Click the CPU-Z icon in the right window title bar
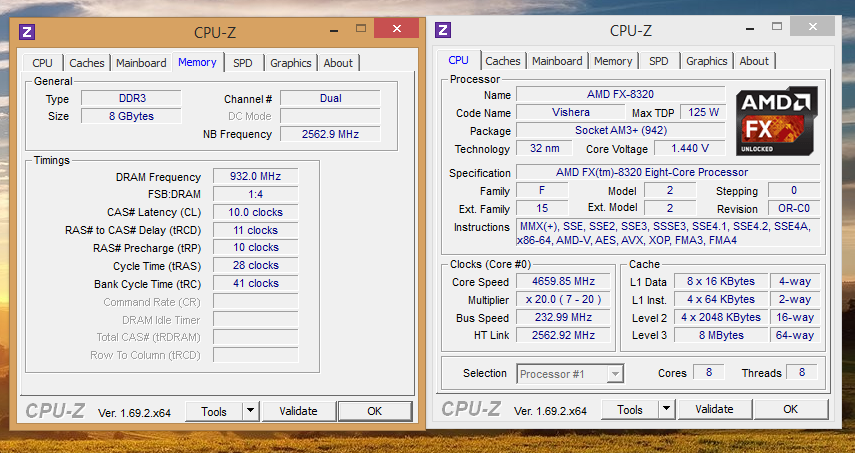The width and height of the screenshot is (855, 453). tap(443, 30)
